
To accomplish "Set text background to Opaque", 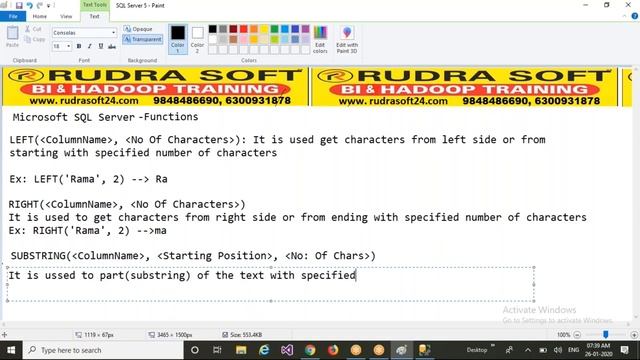I will point(138,29).
